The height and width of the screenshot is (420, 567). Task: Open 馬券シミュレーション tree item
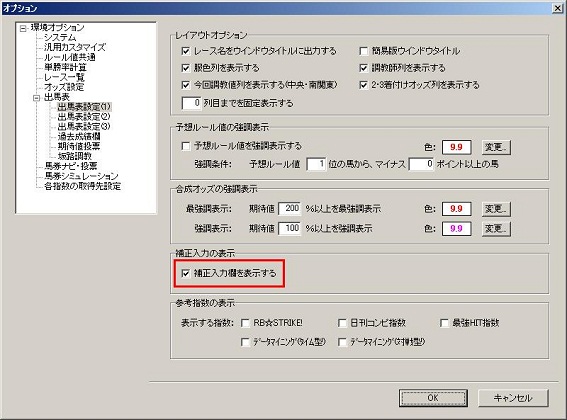click(81, 176)
